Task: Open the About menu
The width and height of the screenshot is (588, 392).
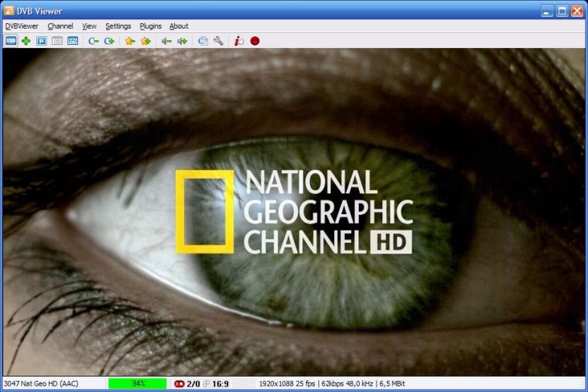Action: 179,26
